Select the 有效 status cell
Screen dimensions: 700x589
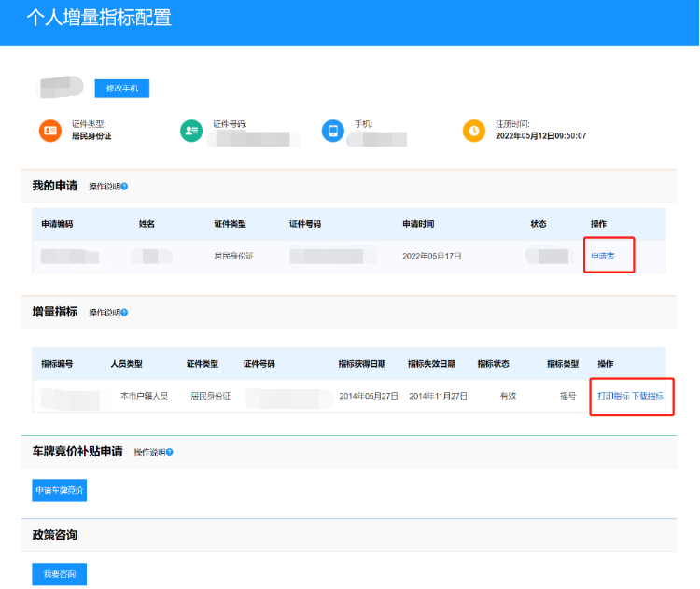click(x=508, y=396)
